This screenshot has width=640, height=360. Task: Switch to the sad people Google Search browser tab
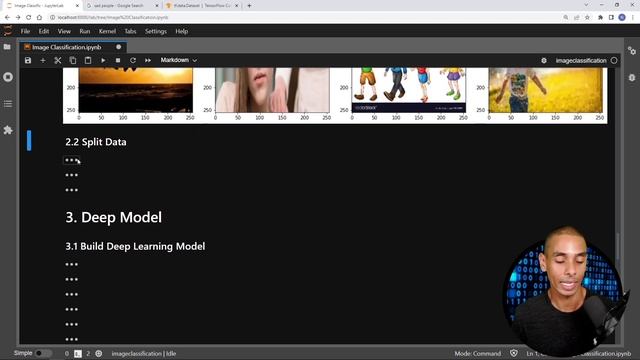pyautogui.click(x=122, y=6)
